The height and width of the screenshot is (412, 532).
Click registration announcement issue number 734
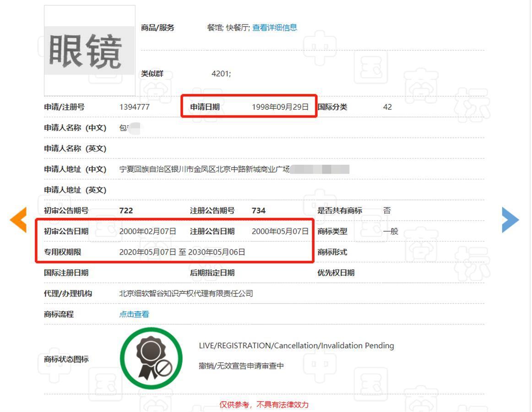click(x=259, y=211)
